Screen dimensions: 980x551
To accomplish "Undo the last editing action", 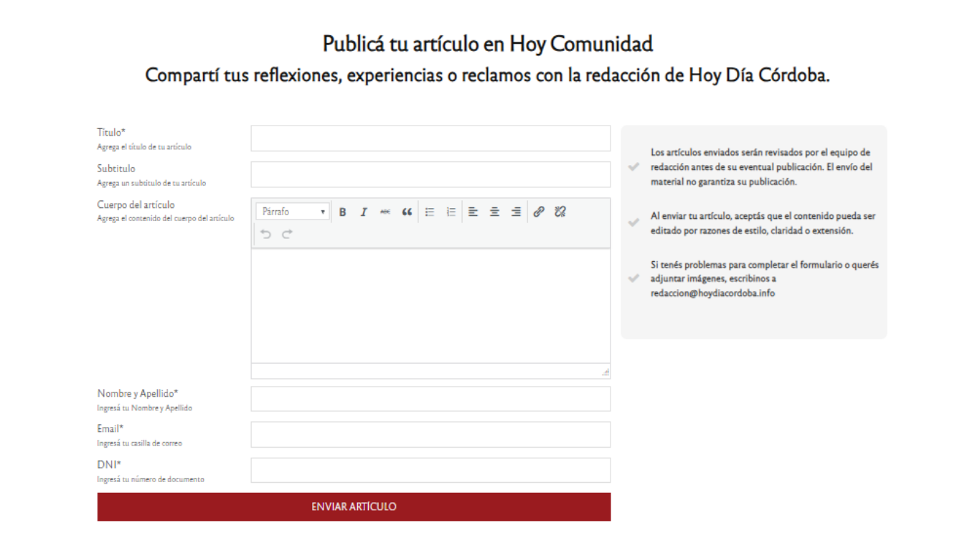I will 265,233.
